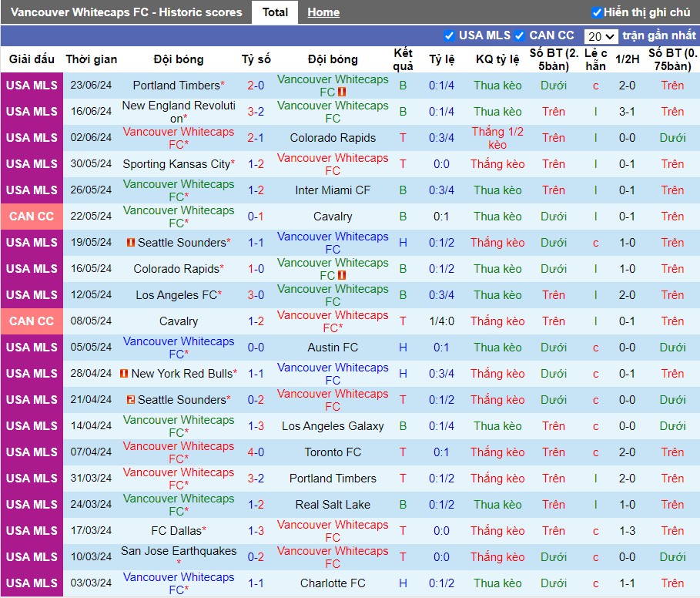Click score 1-1 versus Charlotte FC
700x598 pixels.
pyautogui.click(x=256, y=583)
